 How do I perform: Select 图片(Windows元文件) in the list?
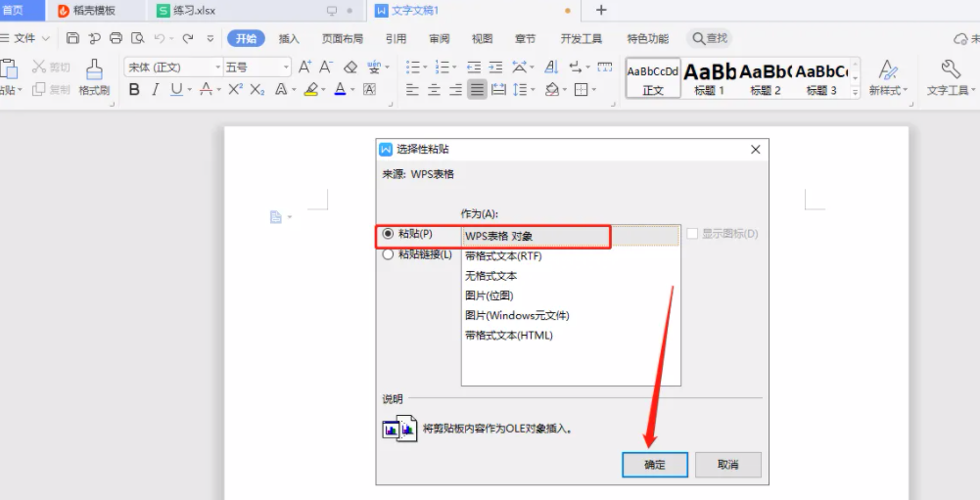tap(571, 316)
